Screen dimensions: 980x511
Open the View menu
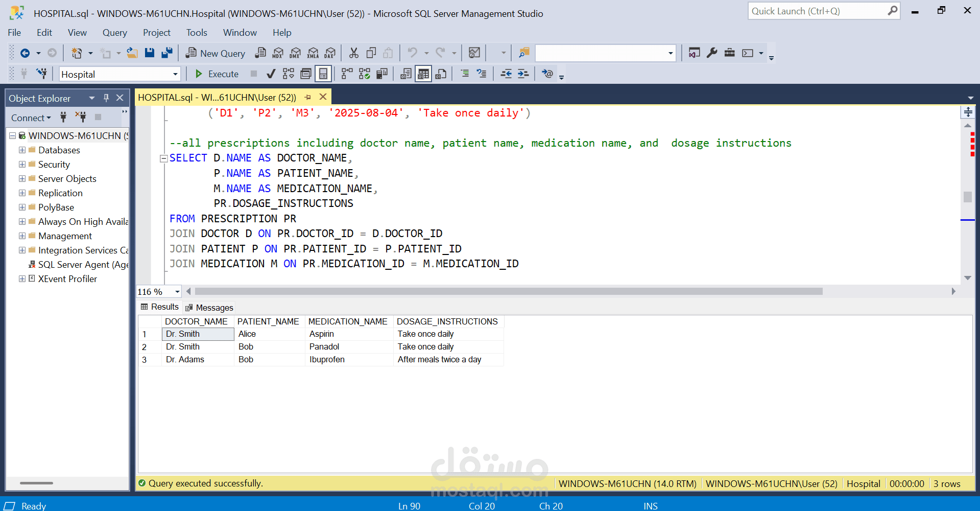(77, 33)
